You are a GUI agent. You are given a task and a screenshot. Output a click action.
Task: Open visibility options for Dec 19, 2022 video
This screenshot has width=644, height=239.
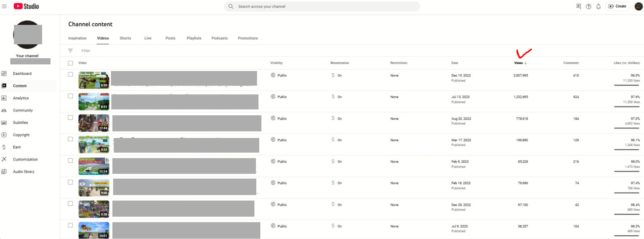[279, 75]
